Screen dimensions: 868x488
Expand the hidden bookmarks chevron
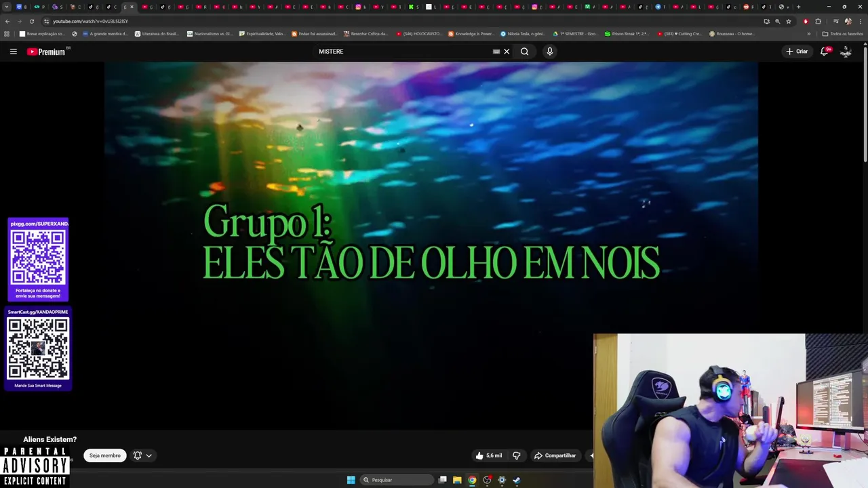pos(808,33)
